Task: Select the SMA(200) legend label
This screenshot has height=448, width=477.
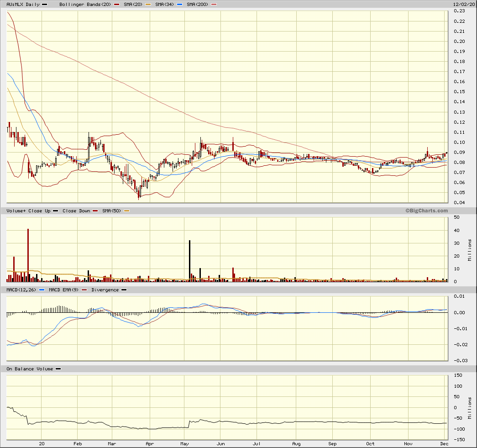Action: [198, 5]
